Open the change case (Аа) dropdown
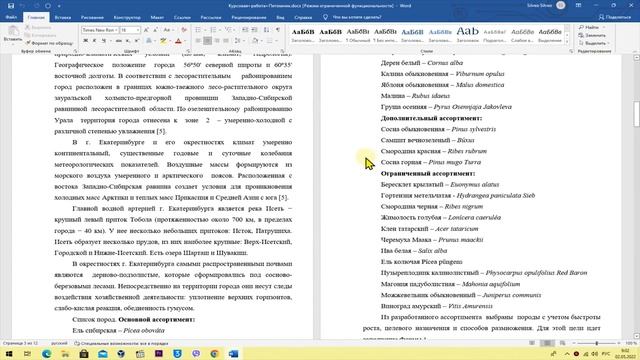640x360 pixels. pyautogui.click(x=167, y=30)
